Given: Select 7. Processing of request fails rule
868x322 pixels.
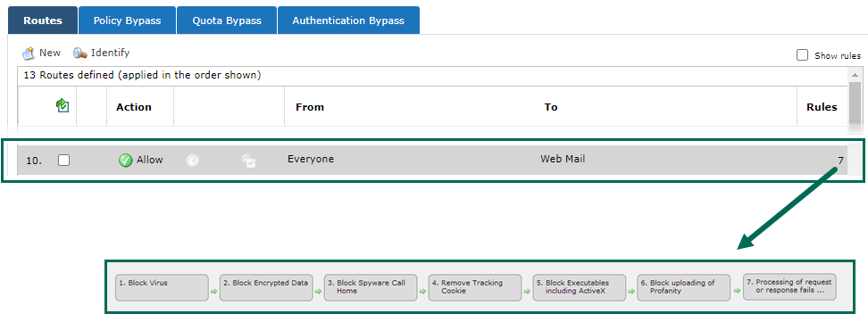Looking at the screenshot, I should (x=789, y=286).
